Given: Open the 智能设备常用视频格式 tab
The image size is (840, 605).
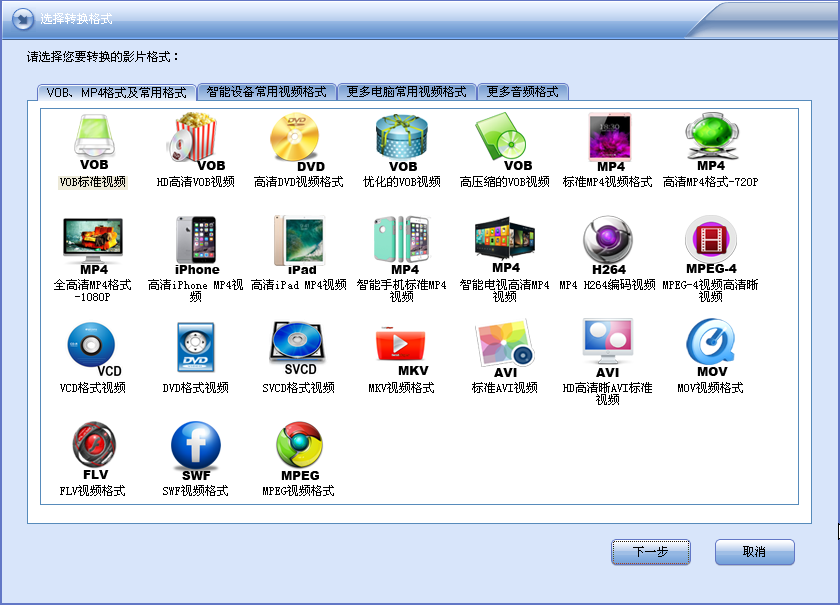Looking at the screenshot, I should [x=266, y=92].
